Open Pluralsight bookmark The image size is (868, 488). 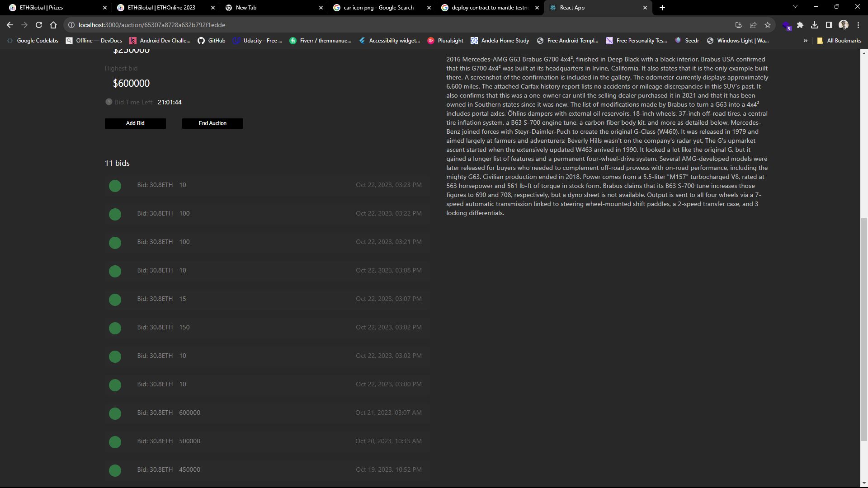pyautogui.click(x=445, y=41)
